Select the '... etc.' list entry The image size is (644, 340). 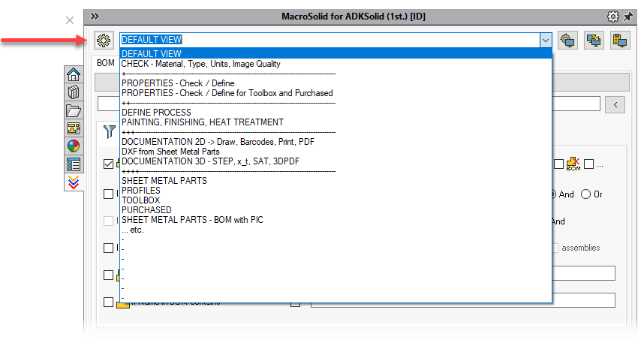point(336,230)
